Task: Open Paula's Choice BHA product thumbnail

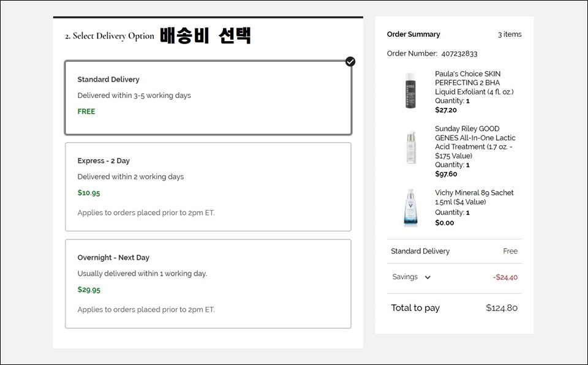Action: click(410, 91)
